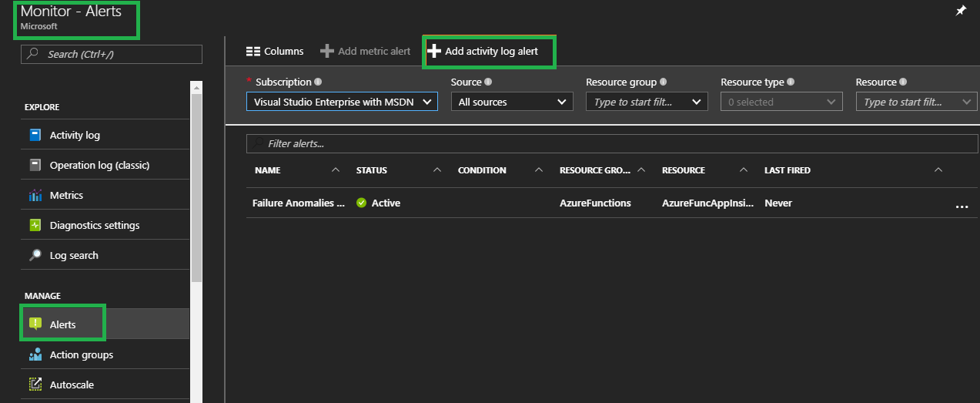The image size is (980, 403).
Task: Click the green Active status checkmark
Action: click(x=361, y=203)
